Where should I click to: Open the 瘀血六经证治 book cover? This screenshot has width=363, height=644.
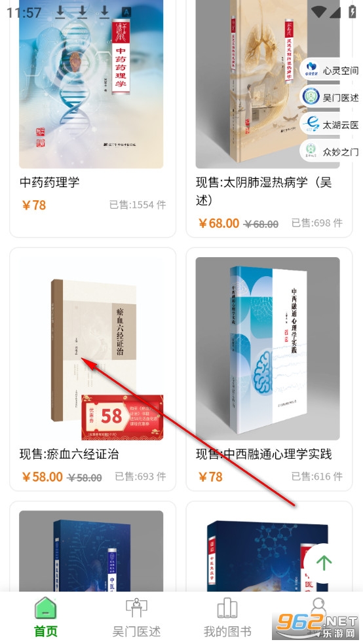coord(91,349)
